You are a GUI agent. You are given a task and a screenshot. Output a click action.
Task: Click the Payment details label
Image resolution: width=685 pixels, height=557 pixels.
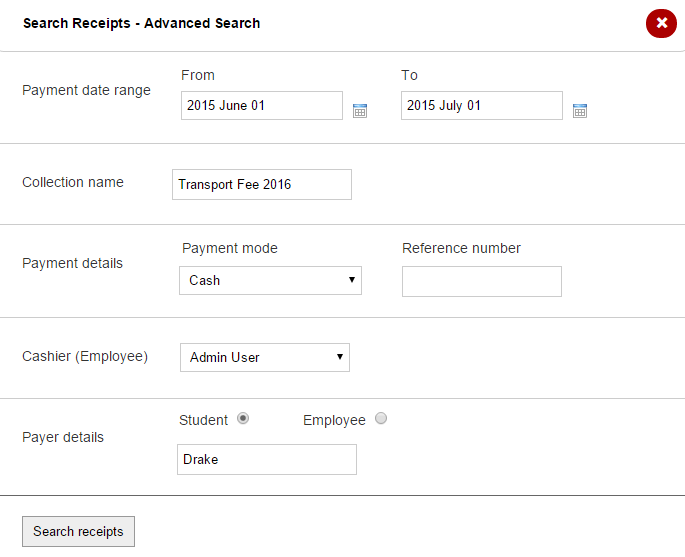coord(72,263)
